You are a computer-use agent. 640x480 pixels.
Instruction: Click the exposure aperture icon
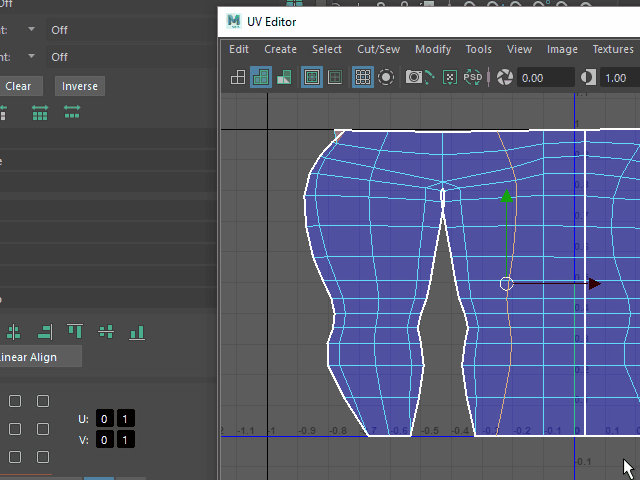coord(505,77)
